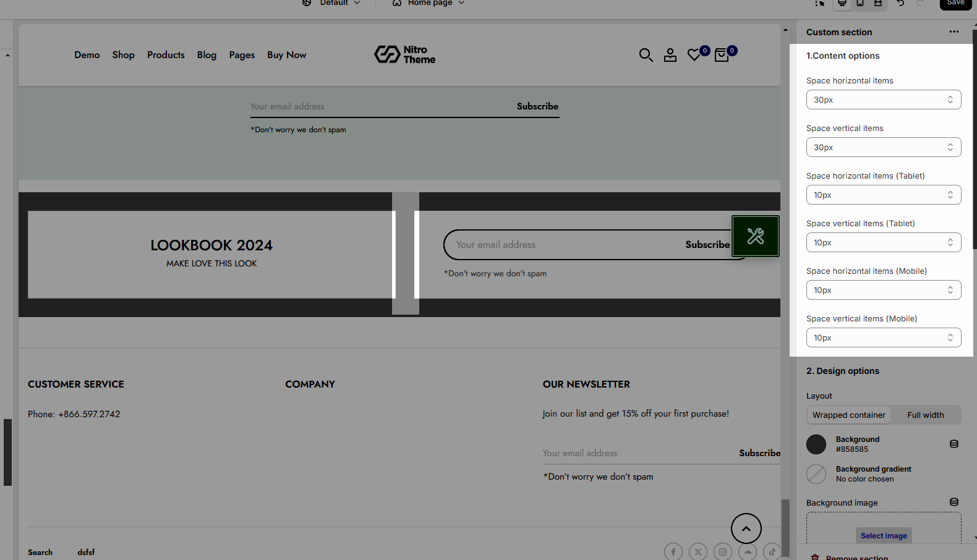Open Space vertical items dropdown
The width and height of the screenshot is (977, 560).
(x=884, y=147)
